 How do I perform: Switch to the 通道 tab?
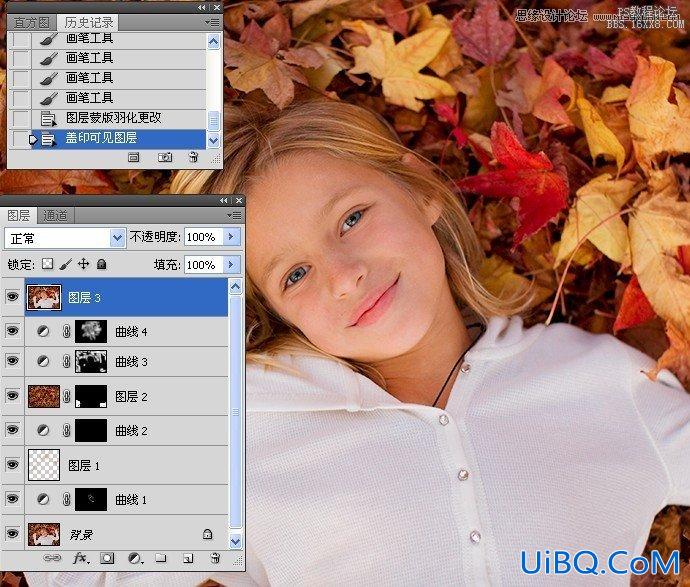click(x=55, y=215)
